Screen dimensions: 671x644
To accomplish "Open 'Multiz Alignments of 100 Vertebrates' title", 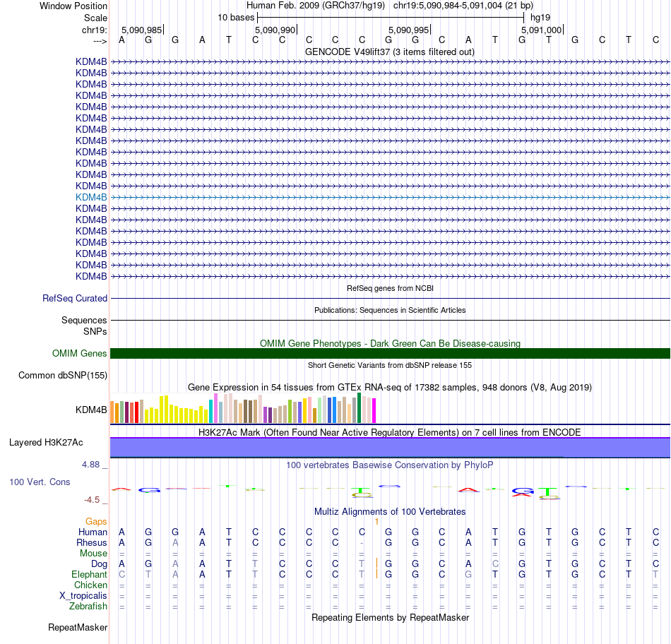I will pyautogui.click(x=390, y=512).
